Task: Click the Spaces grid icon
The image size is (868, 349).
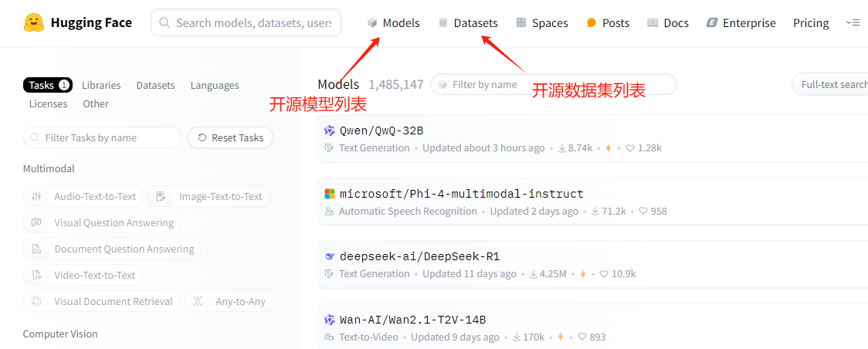Action: pos(521,22)
